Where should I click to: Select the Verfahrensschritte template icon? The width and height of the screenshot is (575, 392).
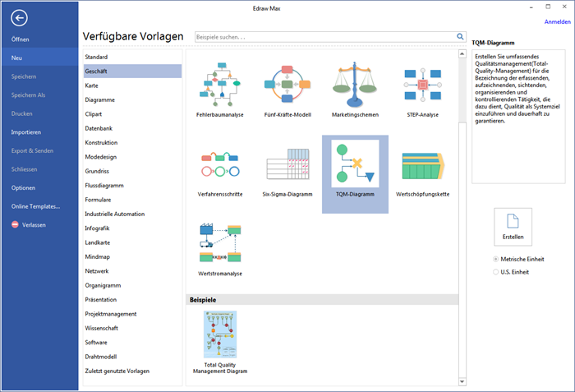tap(220, 164)
